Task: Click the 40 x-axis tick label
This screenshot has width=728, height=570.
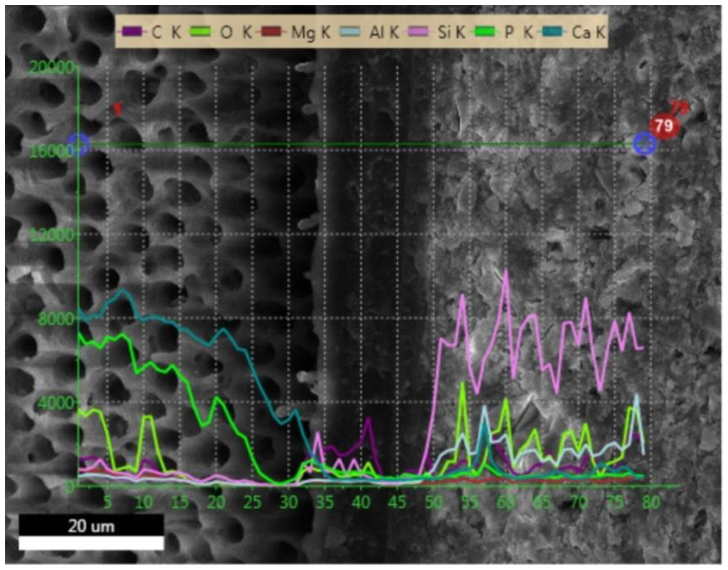Action: click(361, 503)
